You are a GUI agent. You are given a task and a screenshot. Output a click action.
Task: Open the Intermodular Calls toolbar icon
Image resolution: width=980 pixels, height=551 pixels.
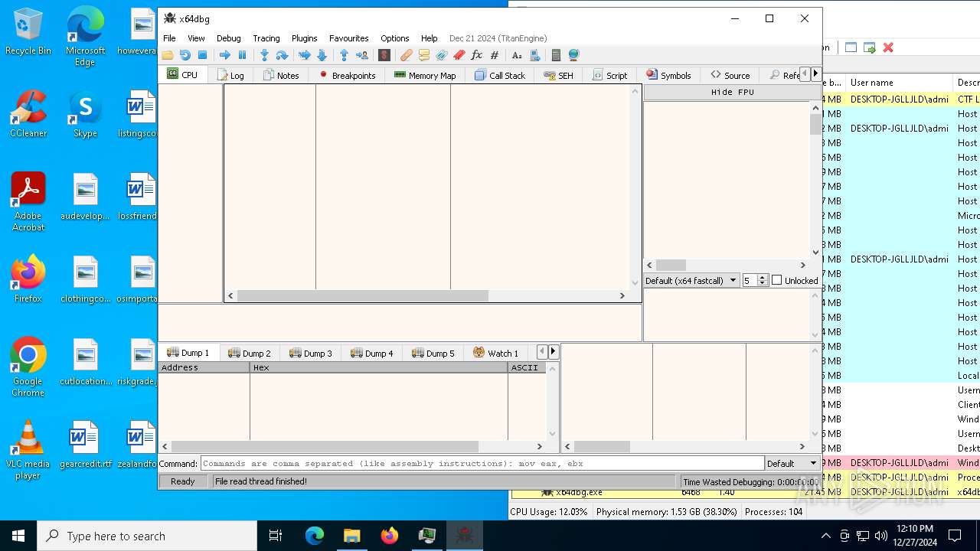534,55
